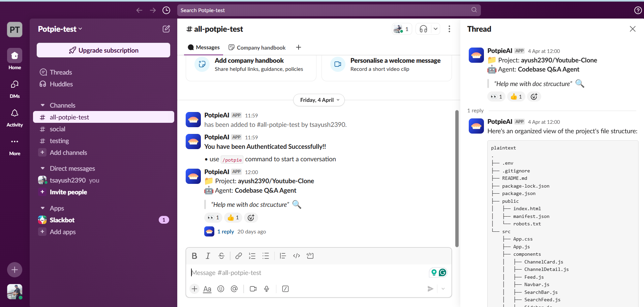
Task: Toggle bold formatting in composer
Action: [x=194, y=256]
